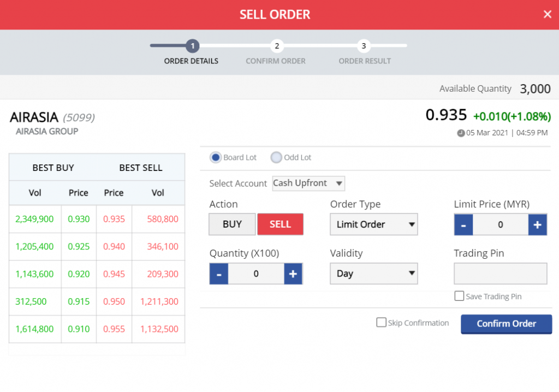Image resolution: width=559 pixels, height=392 pixels.
Task: Click sell volume 1,211,300
Action: click(159, 301)
